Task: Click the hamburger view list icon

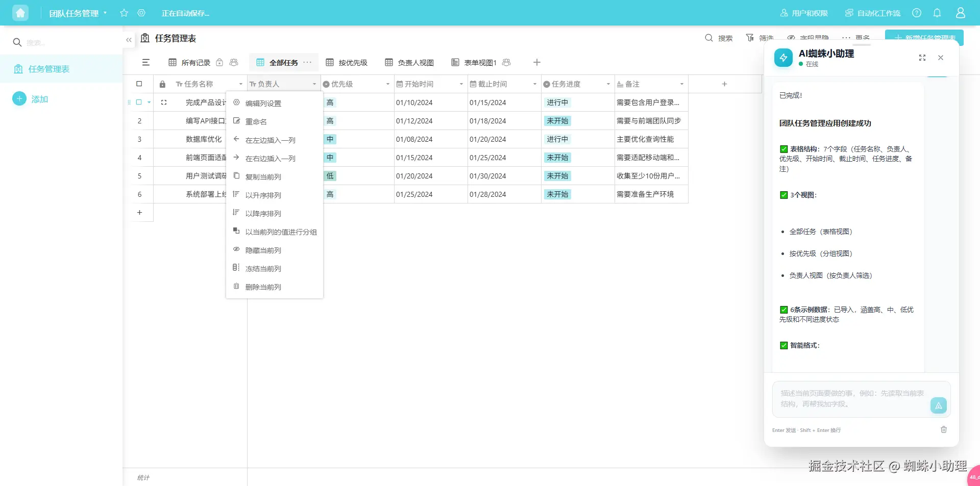Action: pyautogui.click(x=145, y=62)
